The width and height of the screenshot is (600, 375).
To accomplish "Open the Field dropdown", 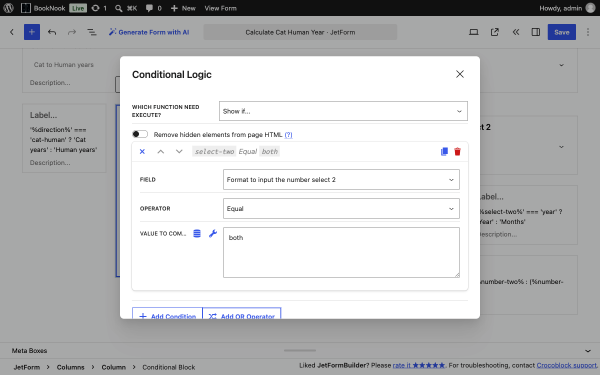I will (x=341, y=179).
